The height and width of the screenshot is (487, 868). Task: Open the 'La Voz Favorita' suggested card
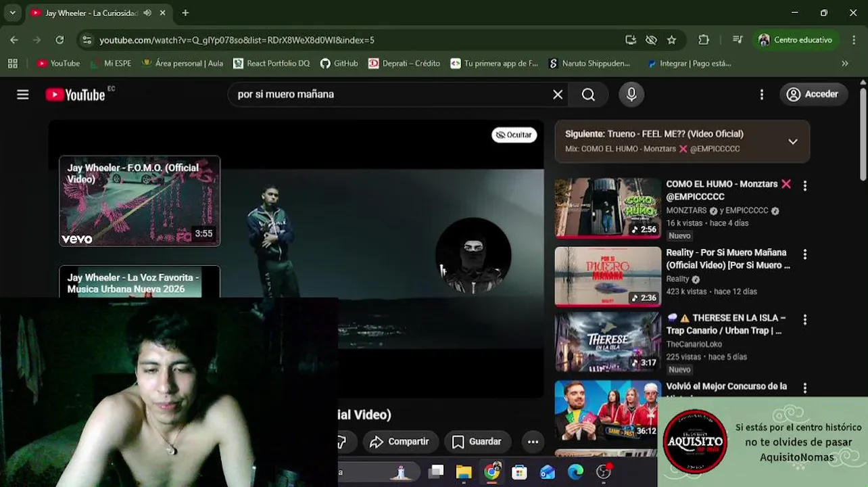(139, 281)
